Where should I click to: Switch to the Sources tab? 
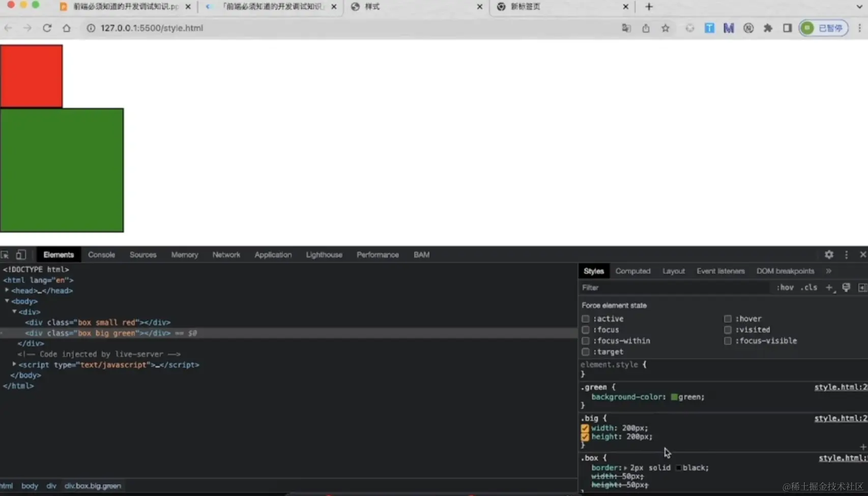[143, 255]
